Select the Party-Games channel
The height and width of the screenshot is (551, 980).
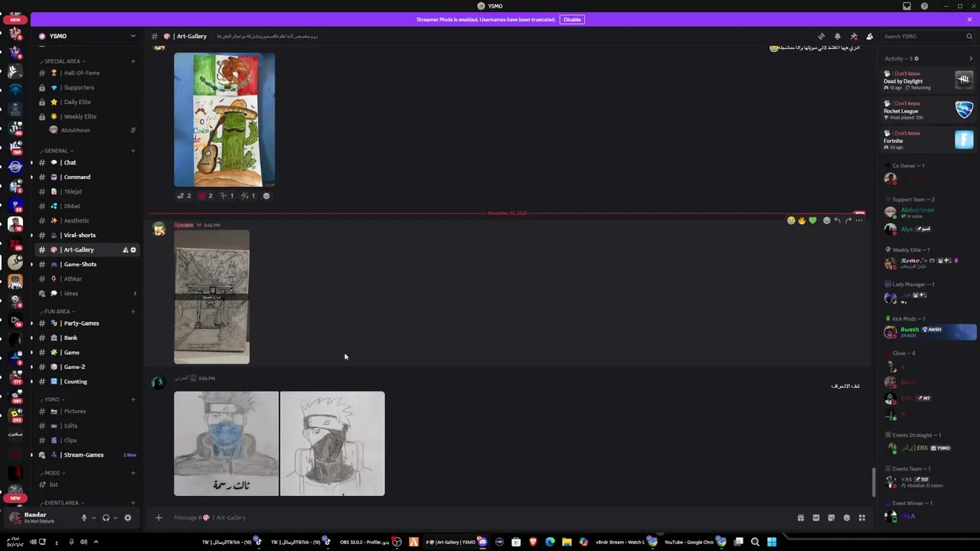click(x=88, y=323)
